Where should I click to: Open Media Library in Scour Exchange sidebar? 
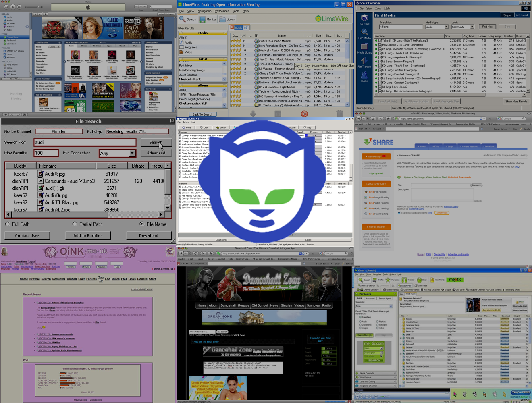pos(364,48)
